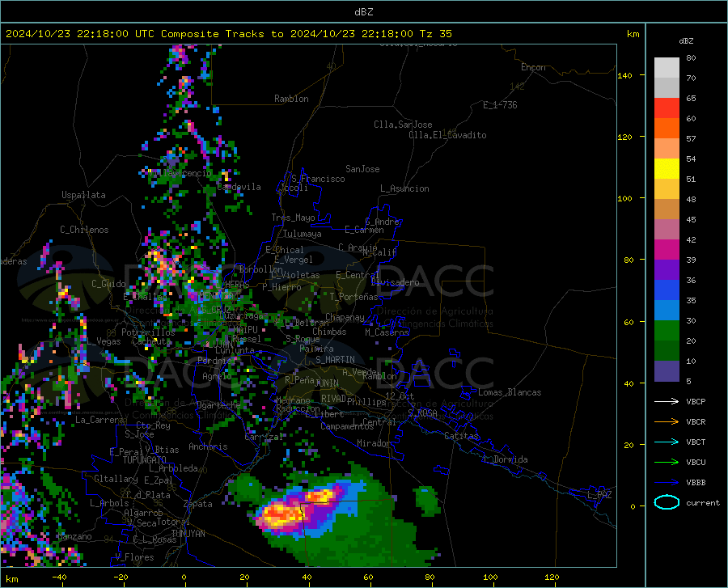Click the C_Chilenos place label
728x588 pixels.
[84, 230]
